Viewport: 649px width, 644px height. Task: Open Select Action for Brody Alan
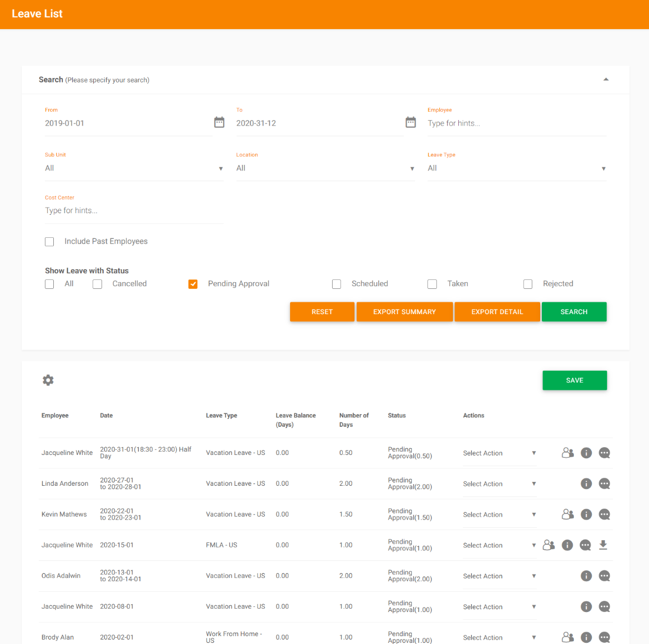pos(500,637)
